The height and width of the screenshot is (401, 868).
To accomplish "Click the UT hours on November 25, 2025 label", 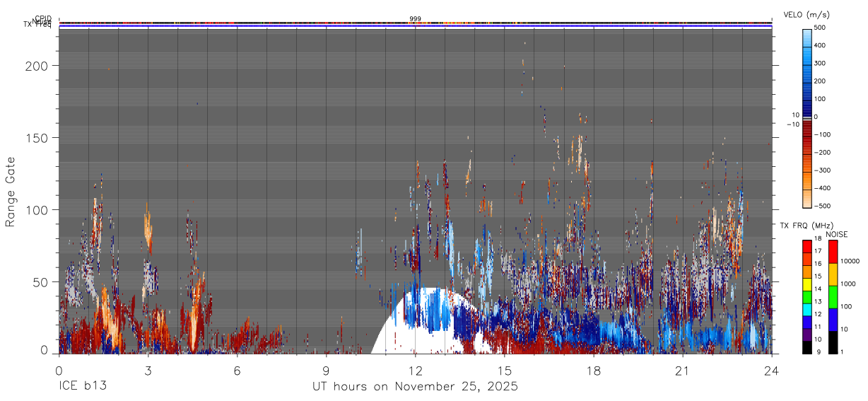I will (416, 387).
